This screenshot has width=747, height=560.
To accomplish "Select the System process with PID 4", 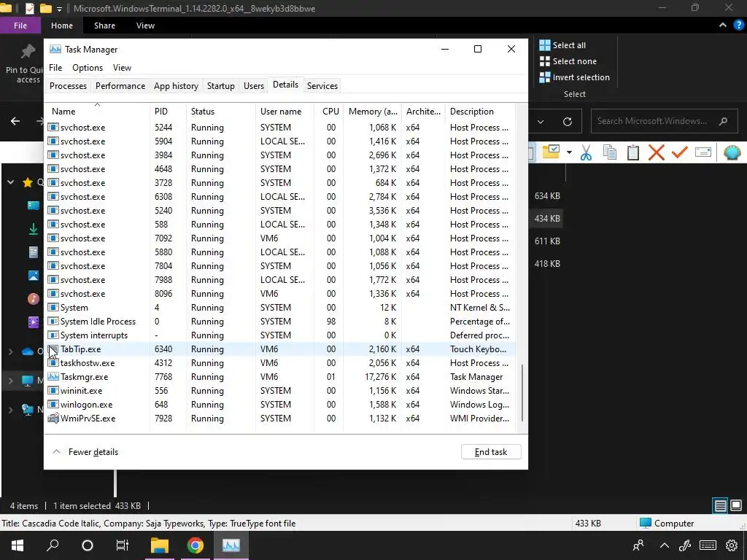I will 280,308.
